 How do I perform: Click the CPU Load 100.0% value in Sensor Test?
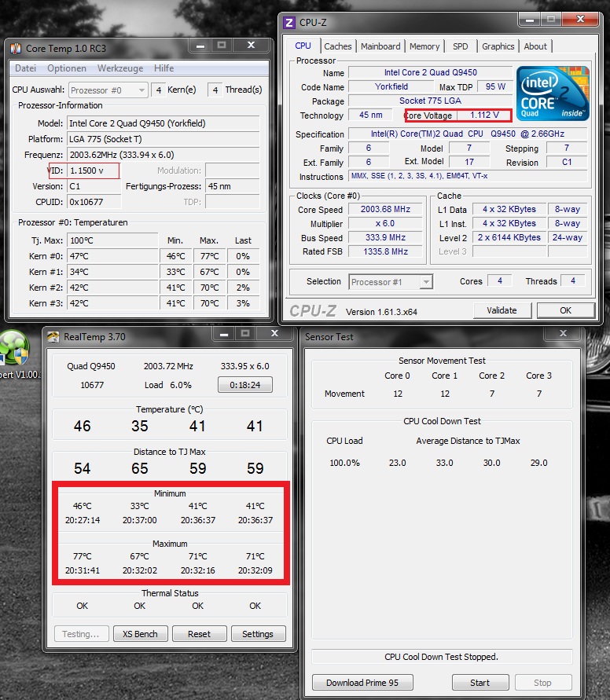point(344,463)
